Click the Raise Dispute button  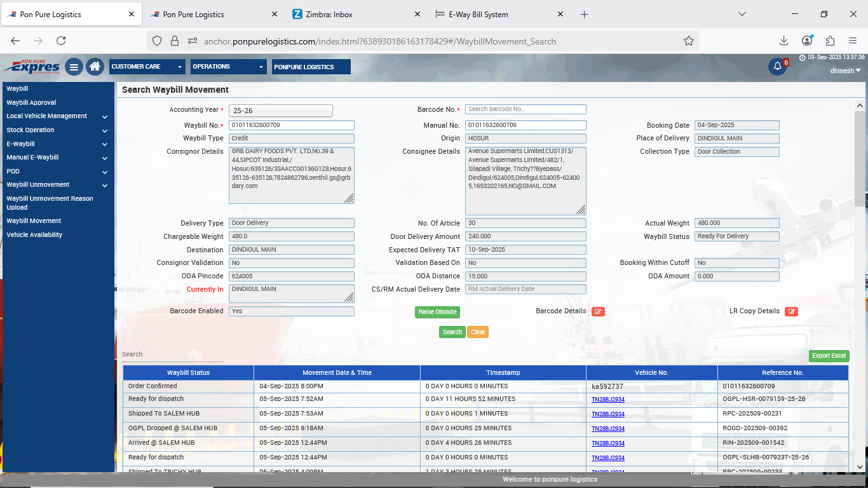tap(437, 312)
